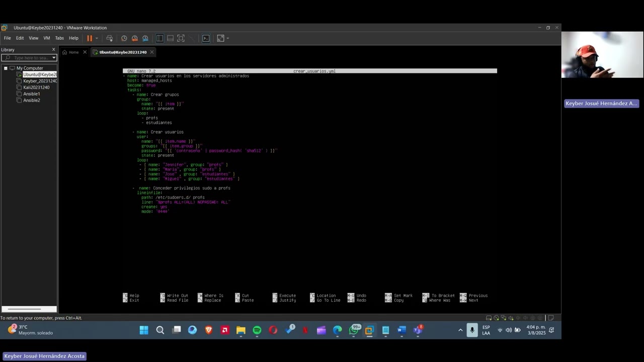The width and height of the screenshot is (644, 362).
Task: Toggle the thumbnail bar view icon
Action: click(170, 38)
